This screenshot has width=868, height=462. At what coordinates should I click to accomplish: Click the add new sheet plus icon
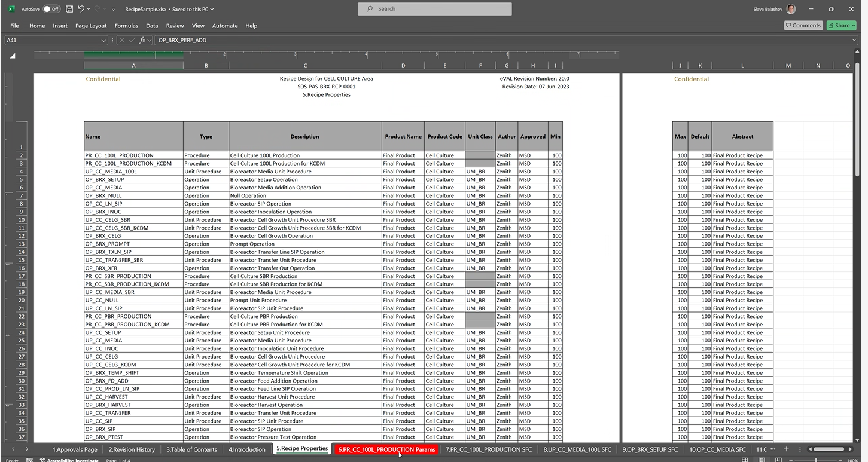786,449
